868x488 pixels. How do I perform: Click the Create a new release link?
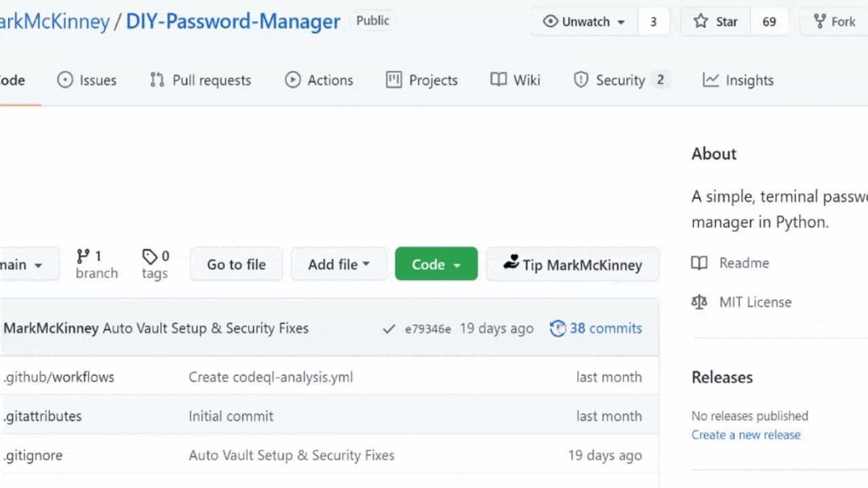pyautogui.click(x=746, y=435)
